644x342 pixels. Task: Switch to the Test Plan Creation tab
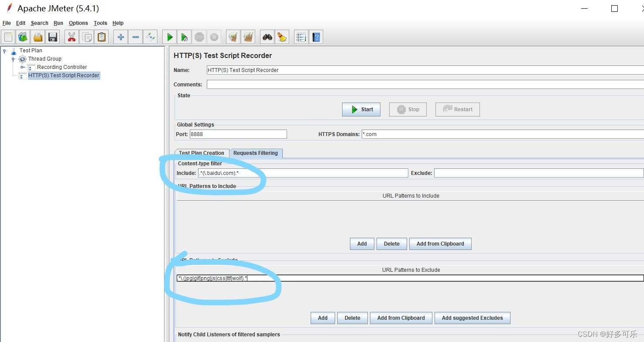pyautogui.click(x=202, y=153)
